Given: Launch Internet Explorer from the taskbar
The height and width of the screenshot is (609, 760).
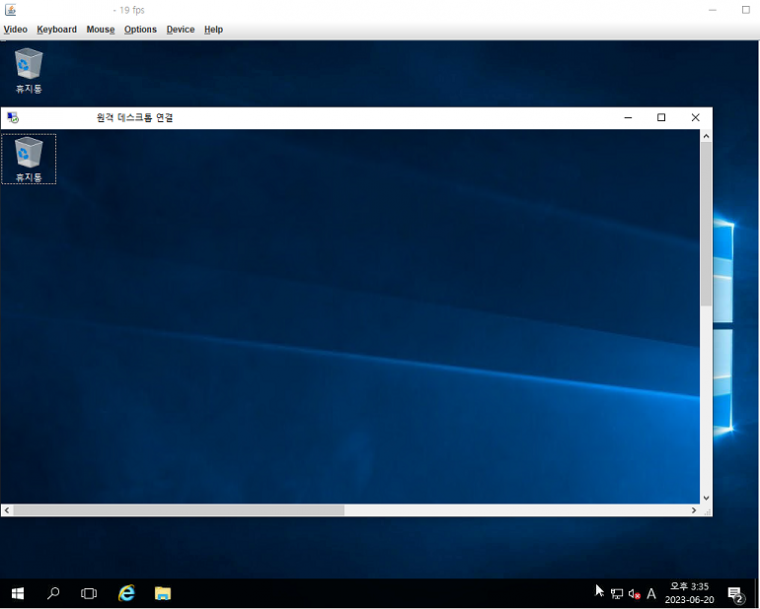Looking at the screenshot, I should [x=127, y=593].
